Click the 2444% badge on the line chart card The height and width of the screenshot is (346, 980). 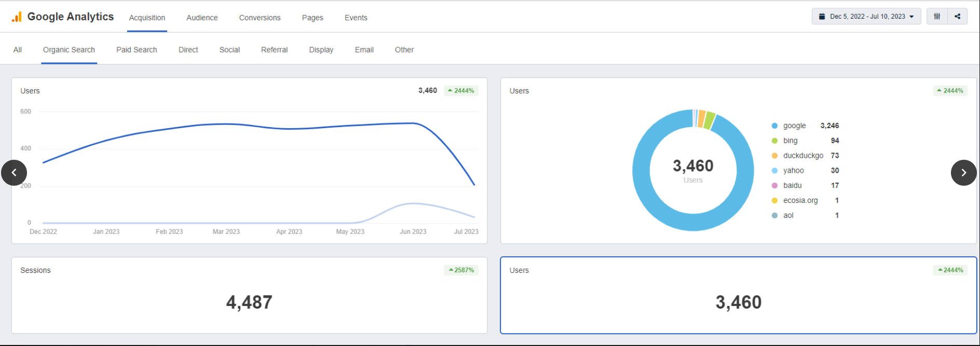pos(461,91)
